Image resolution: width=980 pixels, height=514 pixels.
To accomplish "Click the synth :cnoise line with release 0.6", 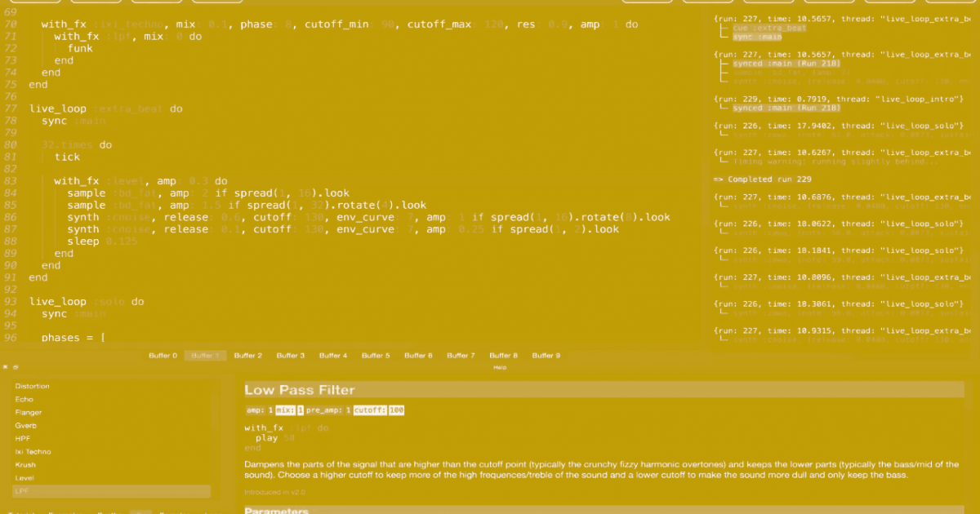I will click(x=368, y=217).
